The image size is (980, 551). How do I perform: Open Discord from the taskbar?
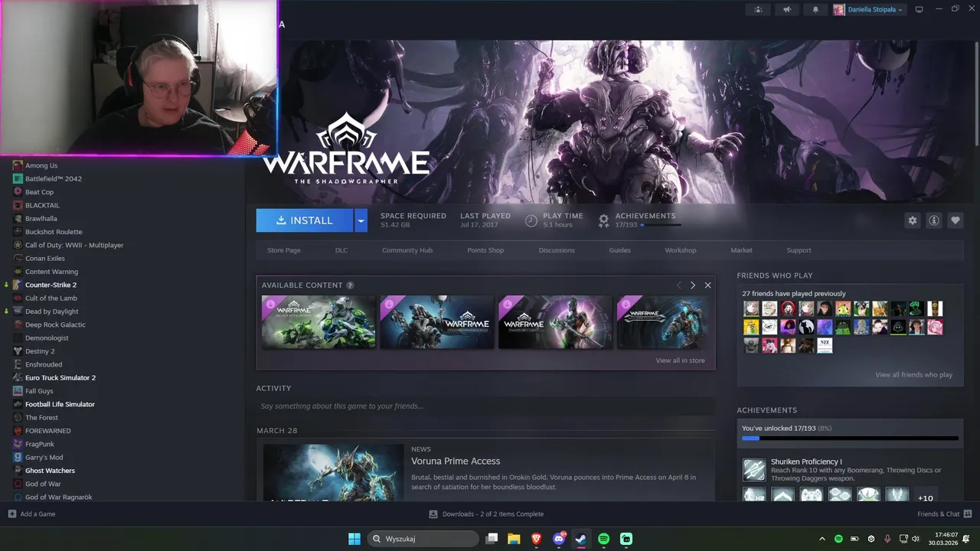(x=559, y=539)
